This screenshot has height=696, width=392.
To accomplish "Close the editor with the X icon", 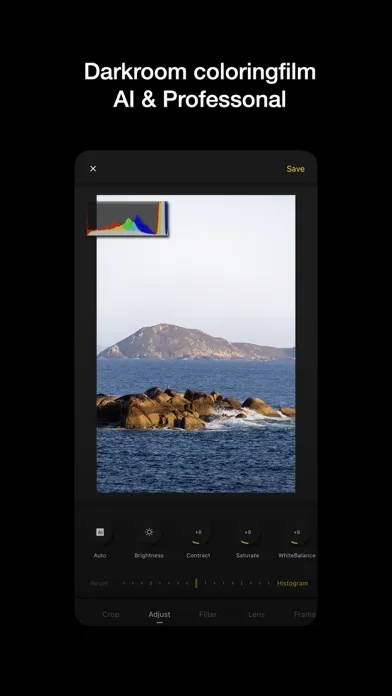I will coord(93,169).
